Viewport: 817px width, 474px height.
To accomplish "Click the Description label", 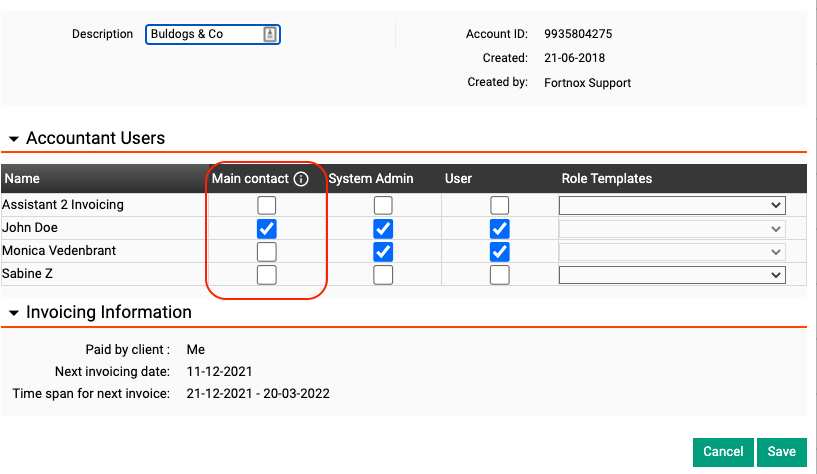I will (x=102, y=34).
